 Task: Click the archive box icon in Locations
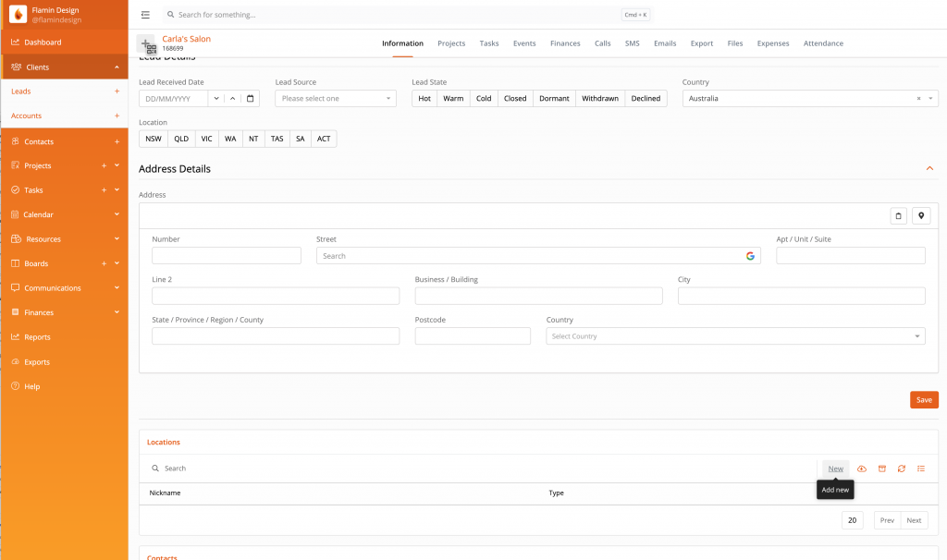point(881,469)
